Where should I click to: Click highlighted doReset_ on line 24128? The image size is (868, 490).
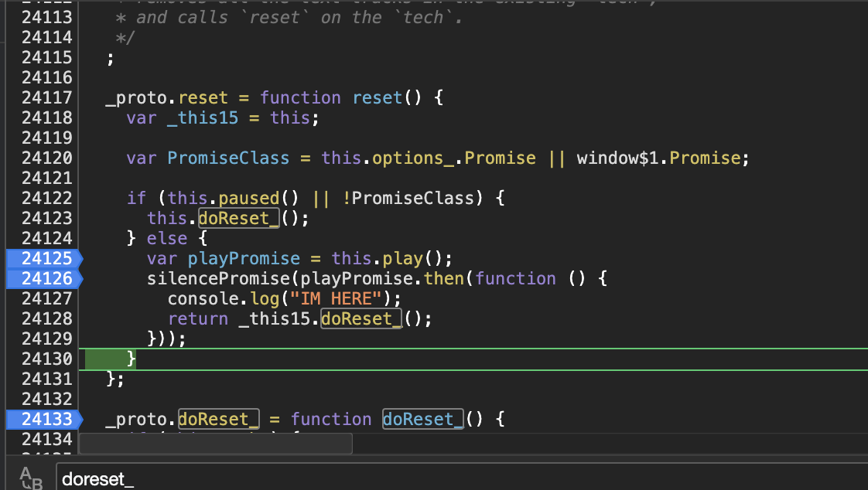[361, 319]
